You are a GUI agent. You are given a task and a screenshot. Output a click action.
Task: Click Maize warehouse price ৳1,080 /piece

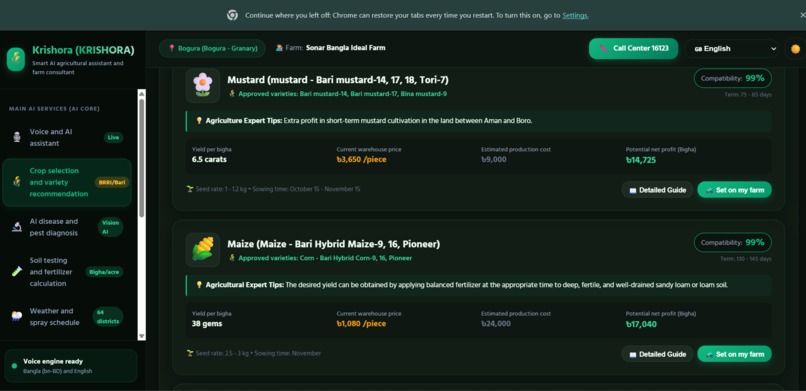coord(361,324)
